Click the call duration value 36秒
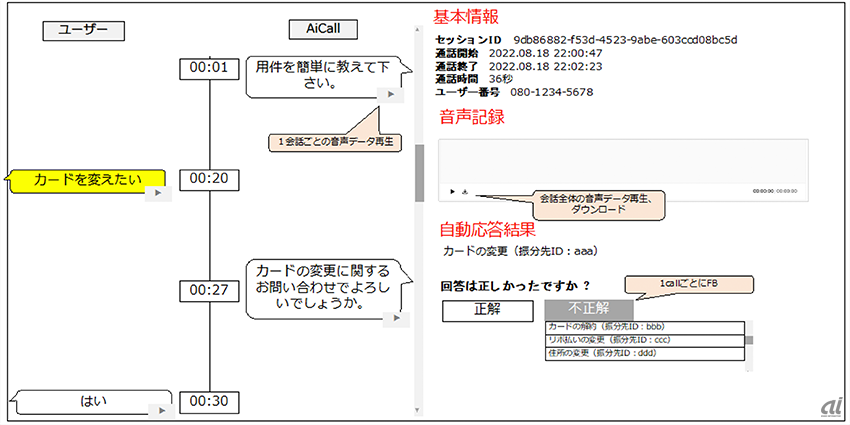 point(501,79)
